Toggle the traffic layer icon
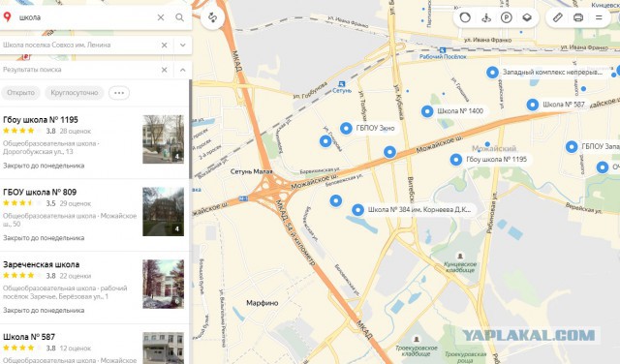This screenshot has height=364, width=620. pyautogui.click(x=465, y=17)
